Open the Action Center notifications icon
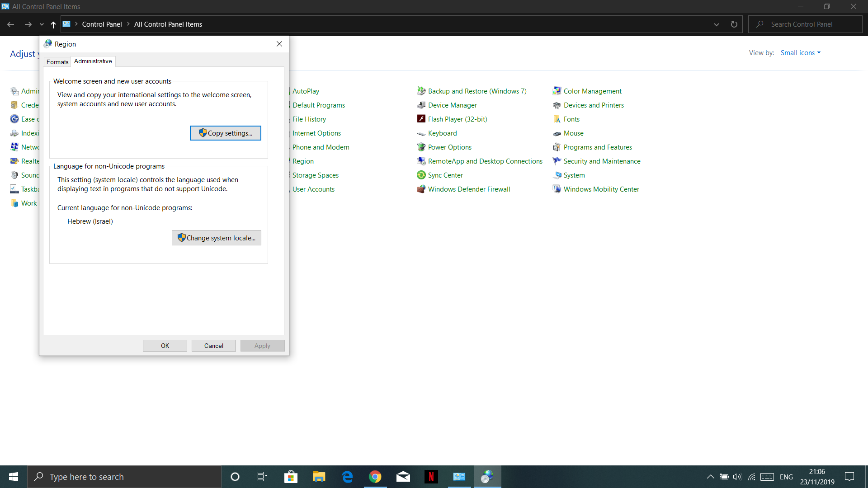This screenshot has width=868, height=488. [849, 477]
